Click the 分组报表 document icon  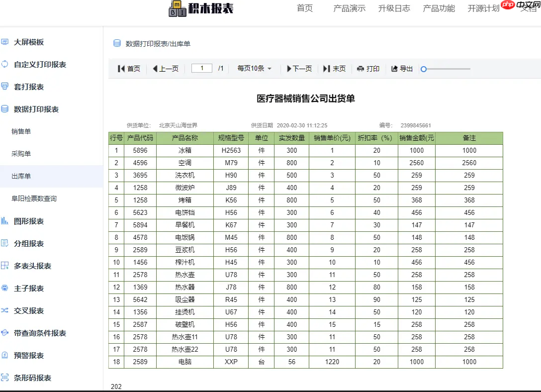[x=5, y=243]
